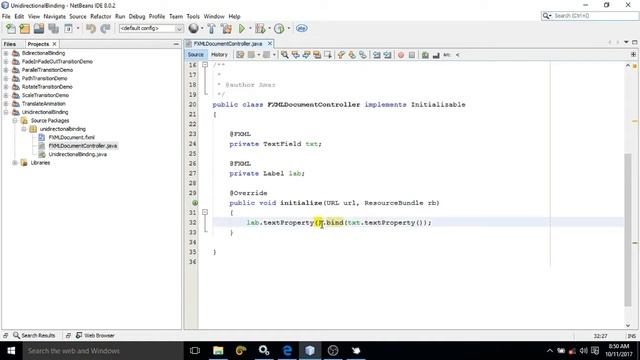640x360 pixels.
Task: Click the Previous Bookmark icon
Action: coord(341,55)
